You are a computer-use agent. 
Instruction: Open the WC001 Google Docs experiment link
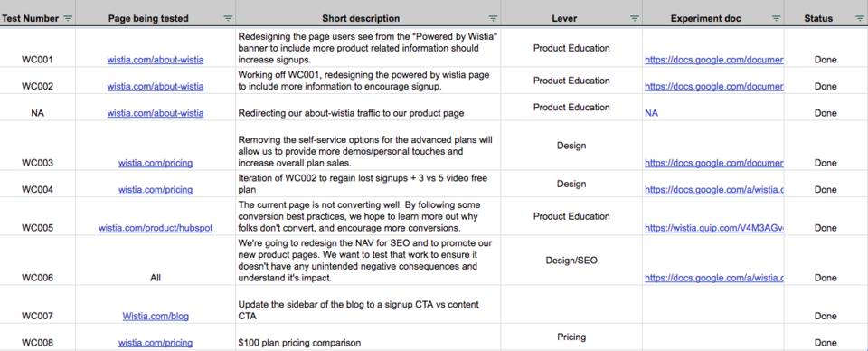pos(714,59)
